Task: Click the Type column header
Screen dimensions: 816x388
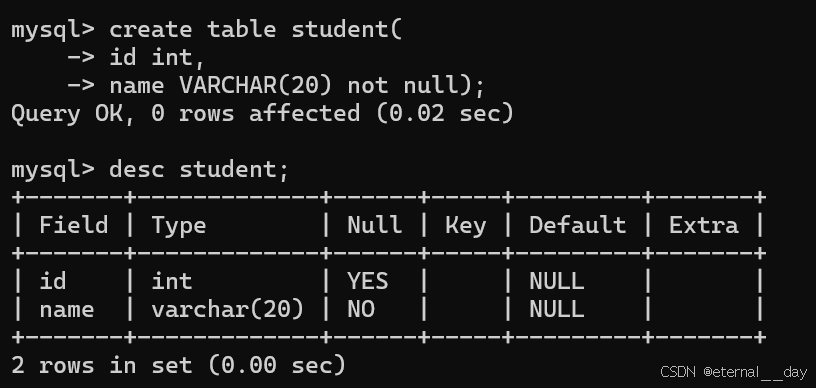Action: tap(179, 226)
